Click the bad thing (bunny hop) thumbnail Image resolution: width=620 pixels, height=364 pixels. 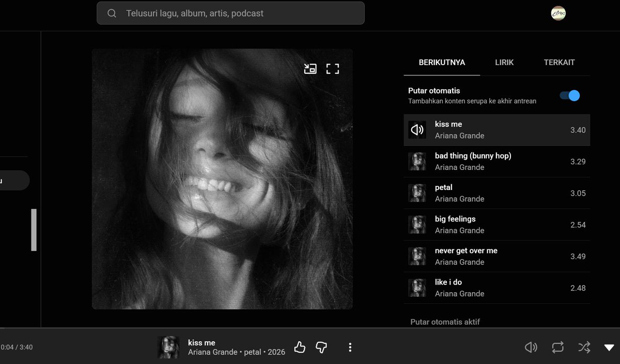click(x=417, y=162)
